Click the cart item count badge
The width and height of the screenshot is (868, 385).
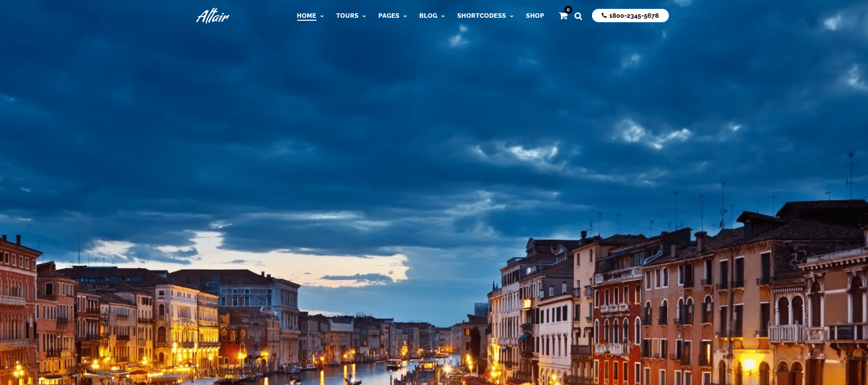tap(568, 10)
